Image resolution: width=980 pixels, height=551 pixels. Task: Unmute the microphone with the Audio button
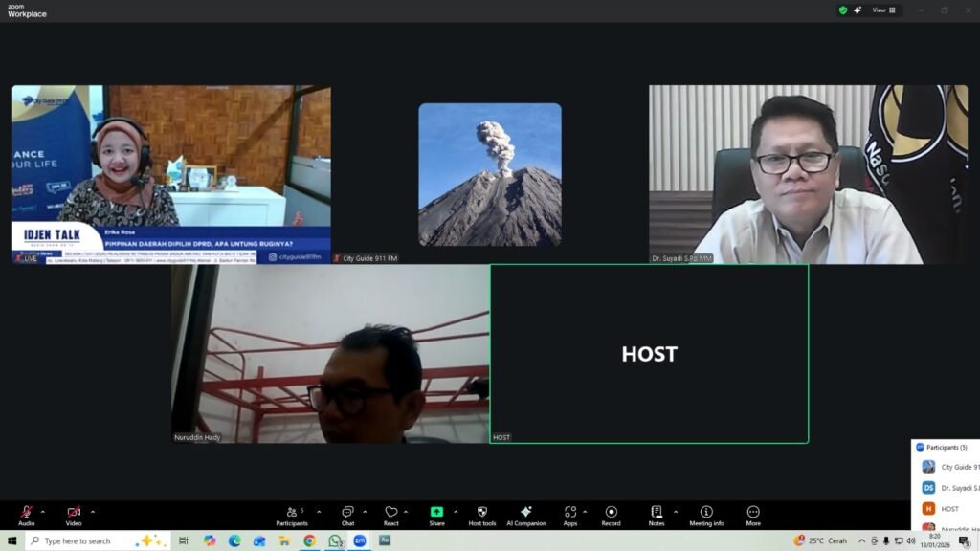[26, 513]
